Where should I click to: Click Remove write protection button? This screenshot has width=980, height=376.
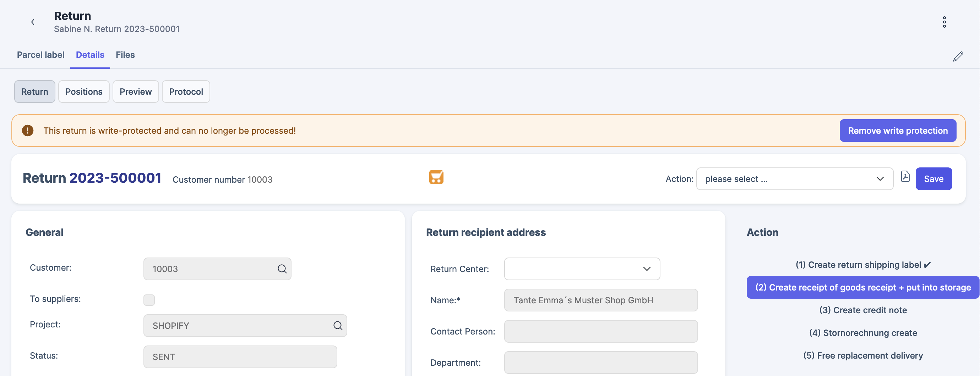898,131
